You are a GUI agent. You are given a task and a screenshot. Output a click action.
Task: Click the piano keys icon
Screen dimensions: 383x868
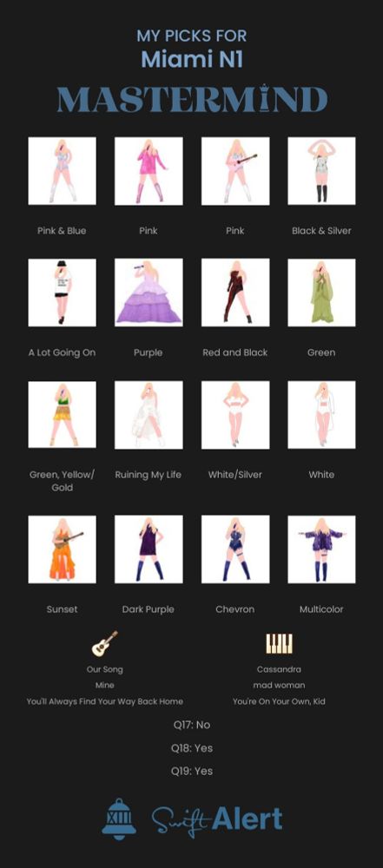point(279,644)
